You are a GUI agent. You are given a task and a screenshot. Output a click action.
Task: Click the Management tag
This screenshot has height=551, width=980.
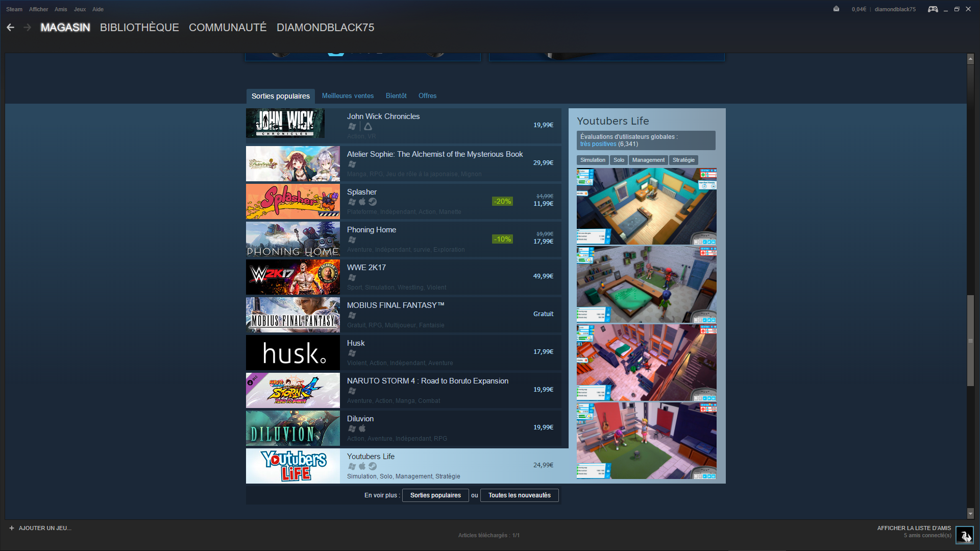[x=648, y=160]
